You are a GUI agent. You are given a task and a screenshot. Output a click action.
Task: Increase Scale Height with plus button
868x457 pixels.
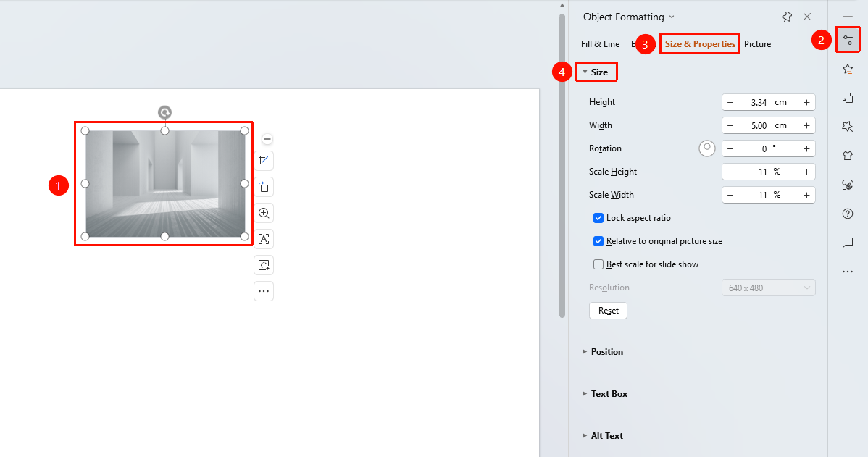click(806, 172)
